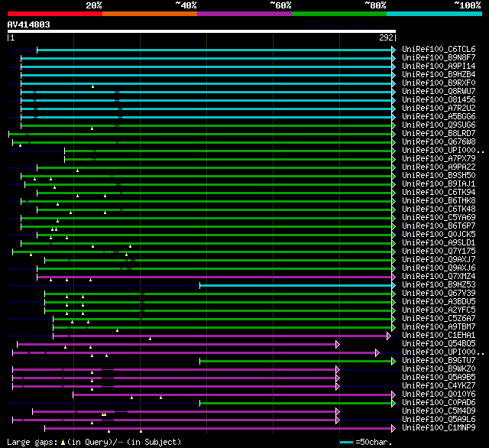Select the UniRef100_B9WKZ0 label
Viewport: 489px width, 448px height.
click(x=439, y=369)
